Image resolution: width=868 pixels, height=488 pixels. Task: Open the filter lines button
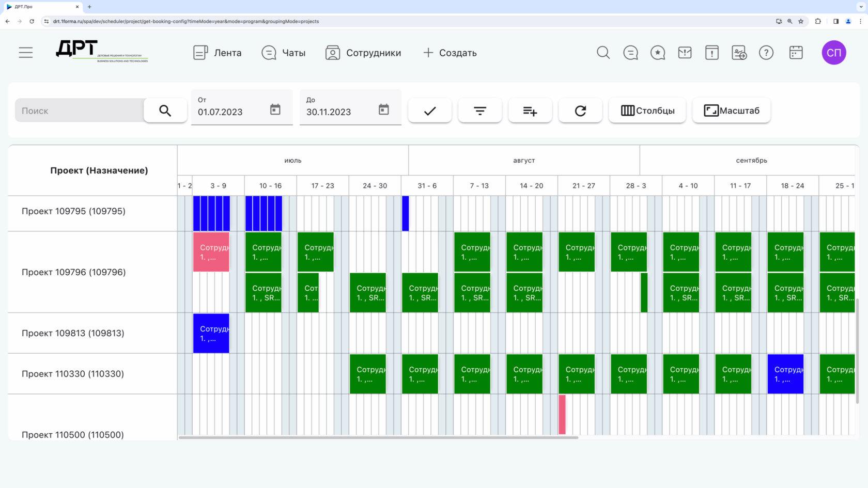(x=480, y=111)
